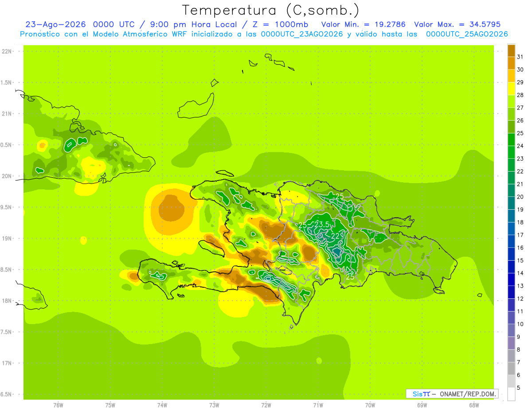Image resolution: width=532 pixels, height=411 pixels.
Task: Click the legend value "30"
Action: pyautogui.click(x=520, y=70)
